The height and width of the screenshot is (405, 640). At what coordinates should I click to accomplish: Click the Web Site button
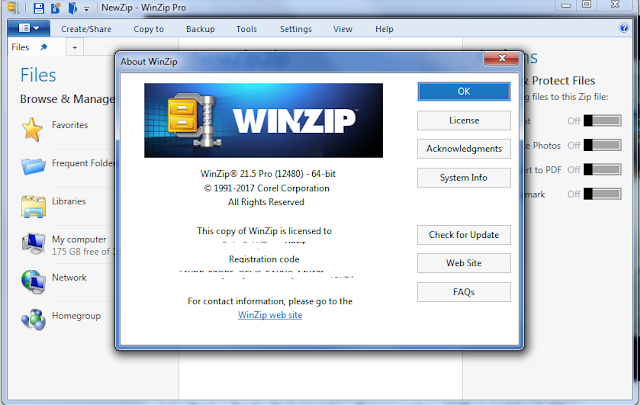coord(464,263)
